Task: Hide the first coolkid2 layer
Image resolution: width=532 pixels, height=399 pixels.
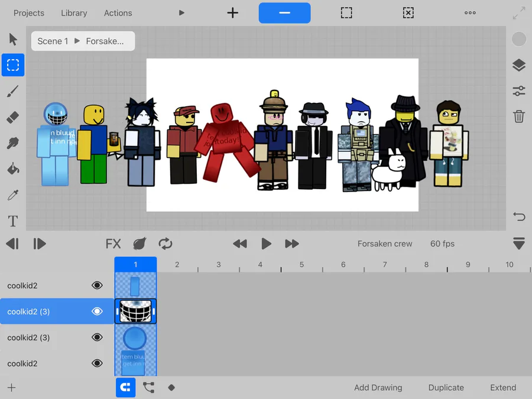Action: pyautogui.click(x=97, y=286)
